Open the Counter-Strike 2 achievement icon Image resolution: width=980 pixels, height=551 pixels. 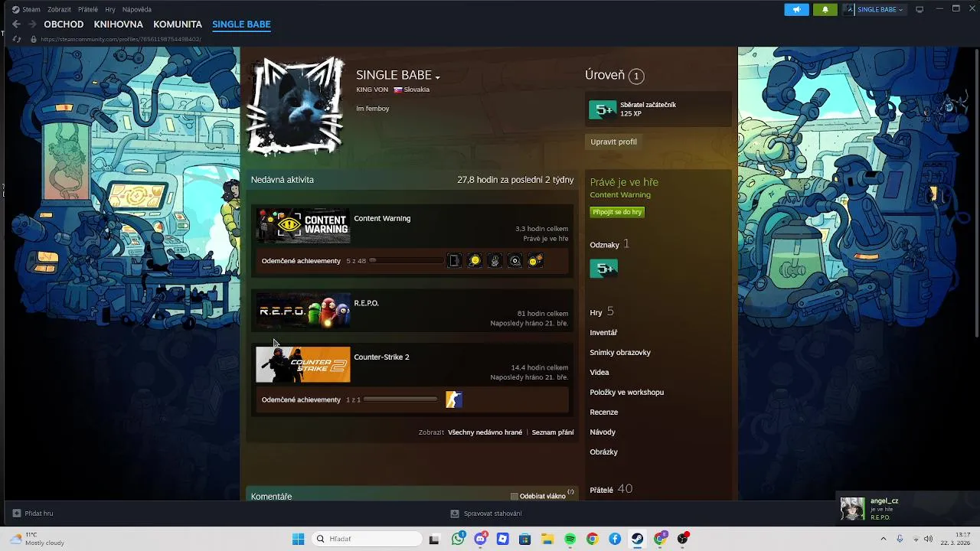(454, 399)
